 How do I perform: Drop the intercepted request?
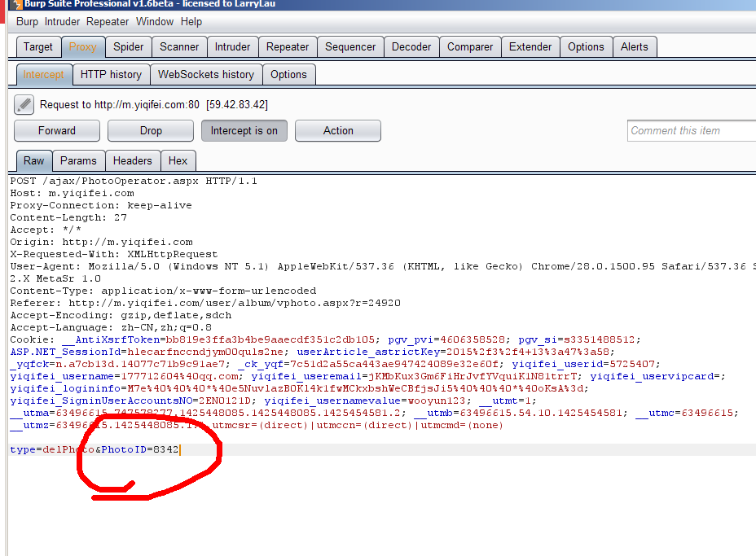151,130
